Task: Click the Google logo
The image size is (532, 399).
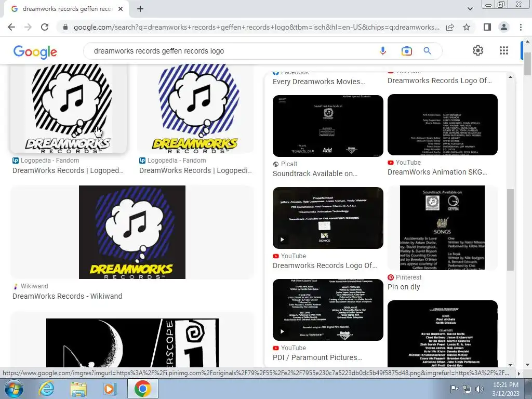Action: [x=35, y=51]
